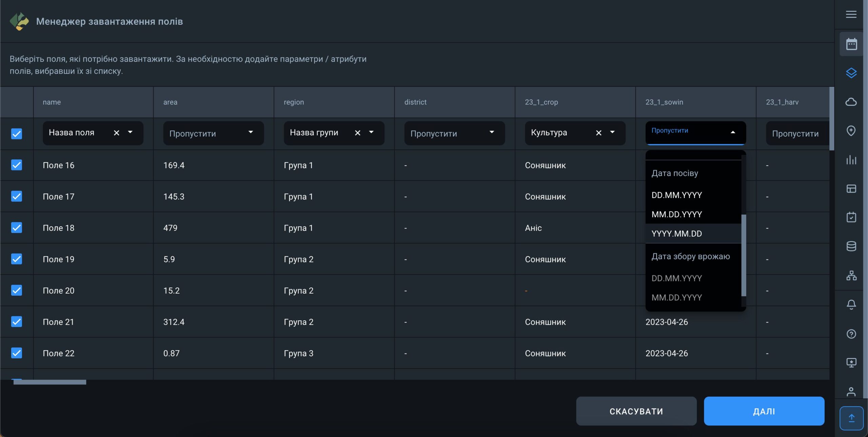Open the district column Пропустити dropdown
Viewport: 868px width, 437px height.
pyautogui.click(x=454, y=133)
